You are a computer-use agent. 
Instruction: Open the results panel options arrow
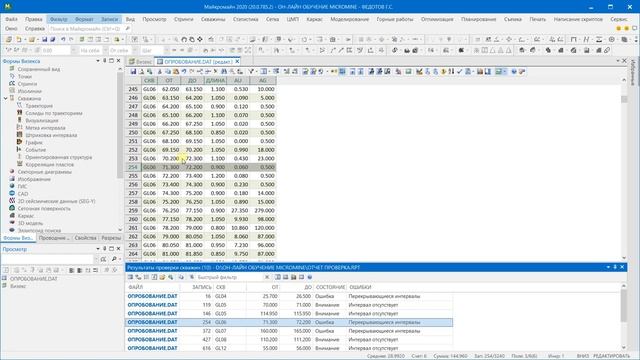608,267
